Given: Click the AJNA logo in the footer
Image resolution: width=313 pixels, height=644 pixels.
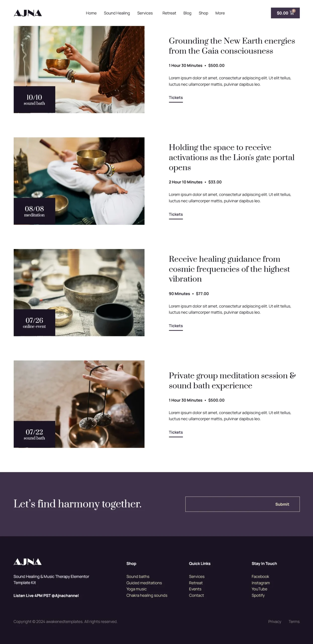Looking at the screenshot, I should coord(28,561).
